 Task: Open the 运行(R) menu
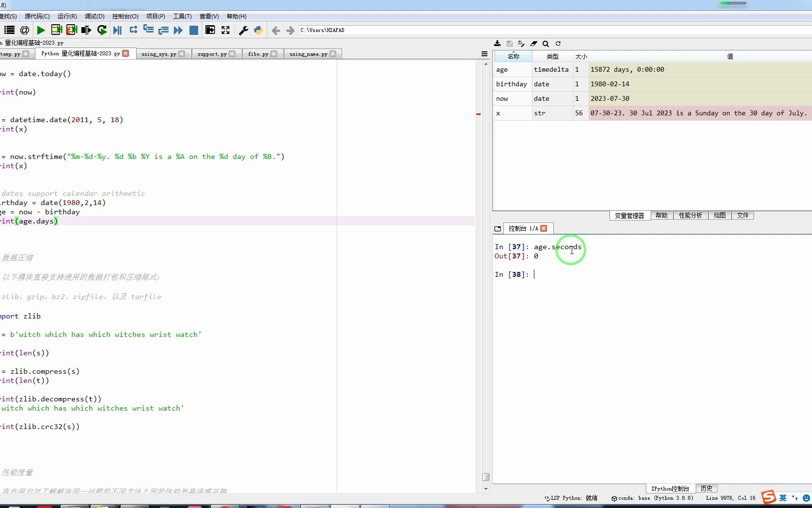point(67,16)
